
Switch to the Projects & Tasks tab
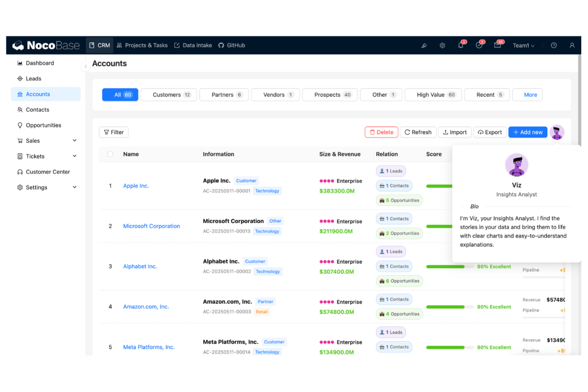pos(142,45)
